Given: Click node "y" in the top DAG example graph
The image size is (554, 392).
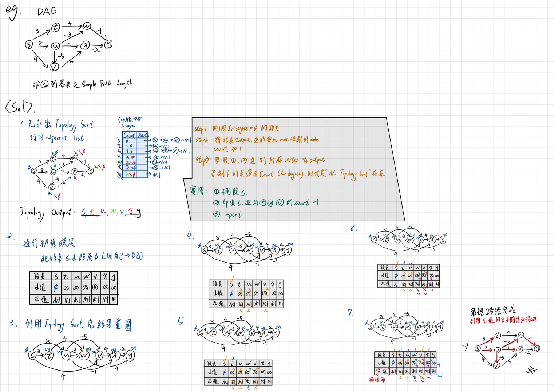Looking at the screenshot, I should 108,44.
